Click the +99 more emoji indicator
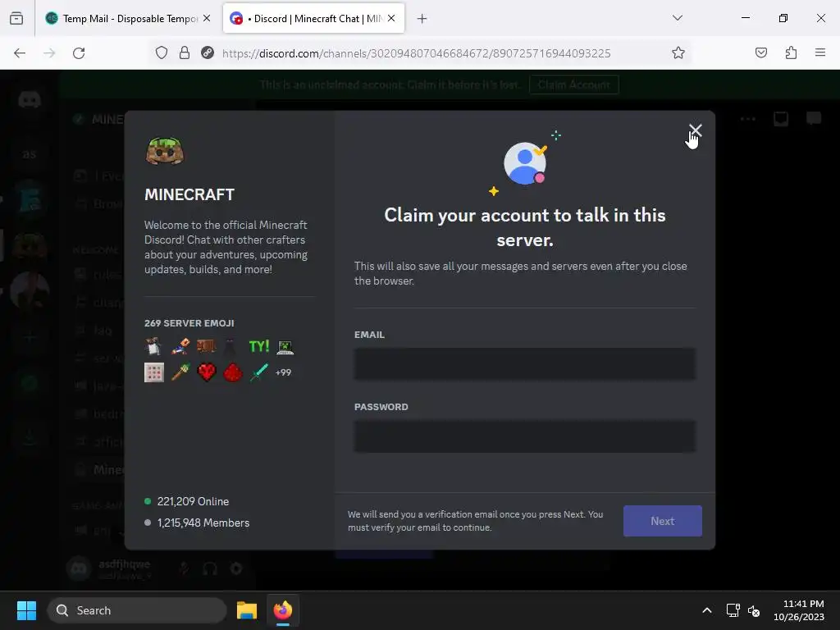Screen dimensions: 840x630 click(x=283, y=372)
